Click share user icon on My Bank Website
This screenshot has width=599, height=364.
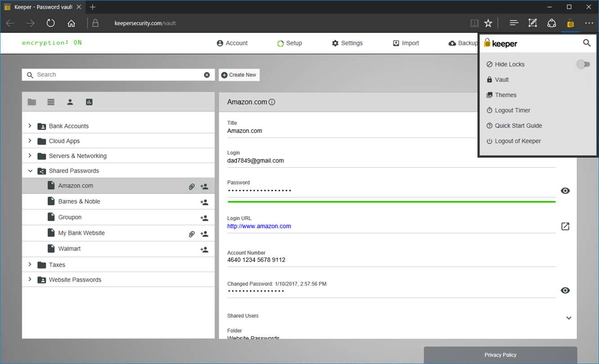point(204,234)
